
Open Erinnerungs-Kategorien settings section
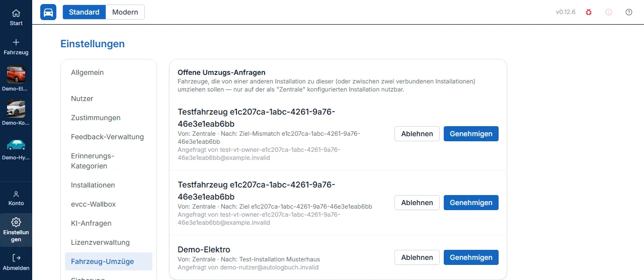(x=109, y=161)
